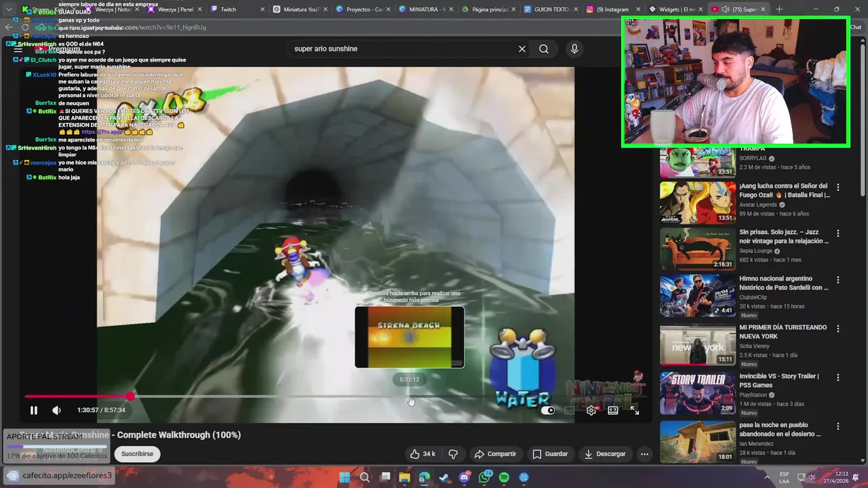Click the Suscribirse button

click(x=138, y=454)
